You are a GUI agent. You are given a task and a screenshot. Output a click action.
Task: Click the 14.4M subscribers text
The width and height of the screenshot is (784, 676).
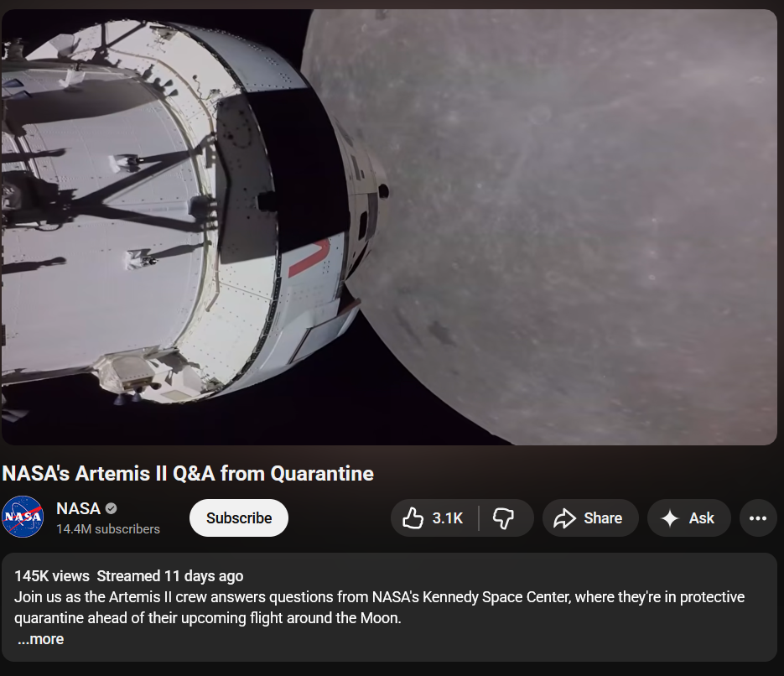108,529
